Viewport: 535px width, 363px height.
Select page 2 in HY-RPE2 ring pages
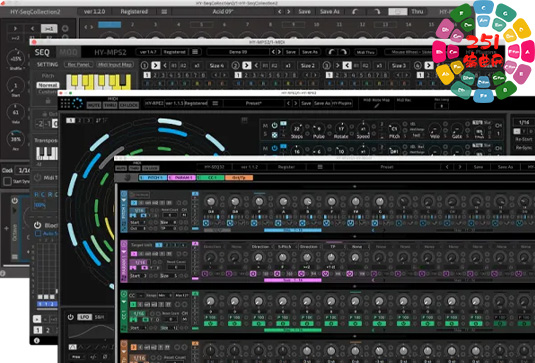[x=80, y=120]
